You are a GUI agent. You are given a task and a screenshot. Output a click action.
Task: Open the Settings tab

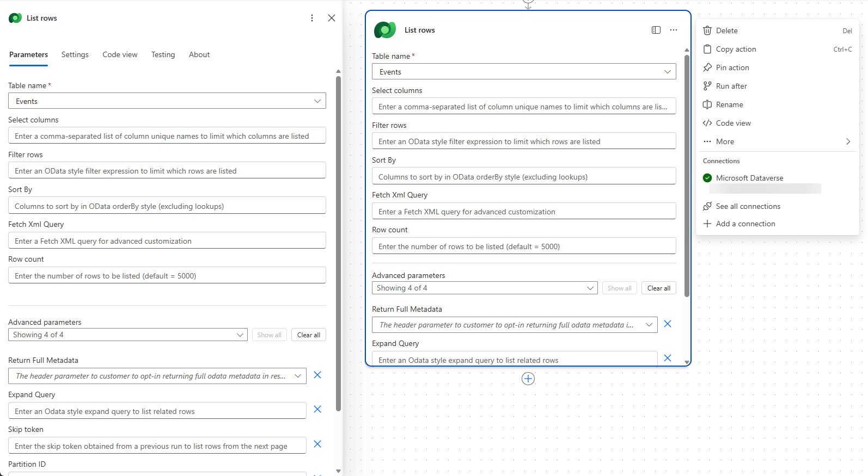[x=75, y=54]
